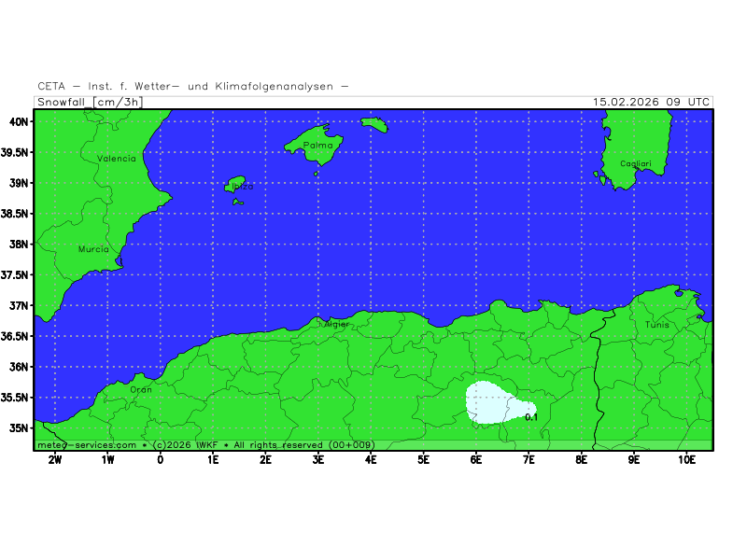
Task: Click the CETA institute title text
Action: 193,86
